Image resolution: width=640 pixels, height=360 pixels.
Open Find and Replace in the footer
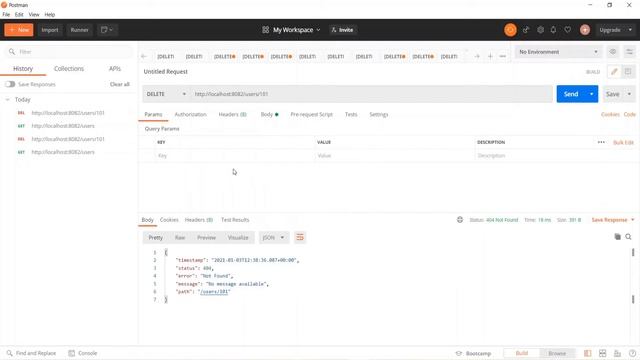click(31, 353)
